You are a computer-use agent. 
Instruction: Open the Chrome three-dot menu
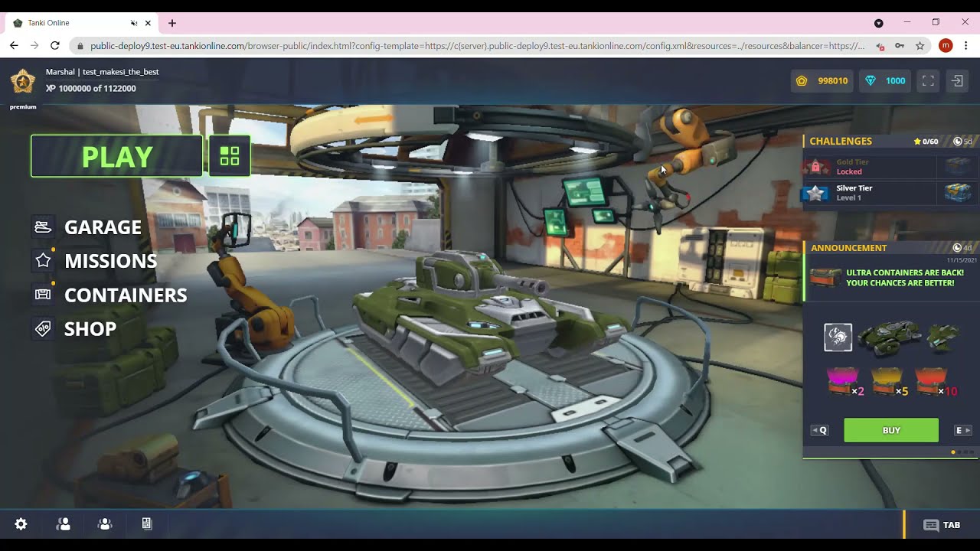coord(966,46)
